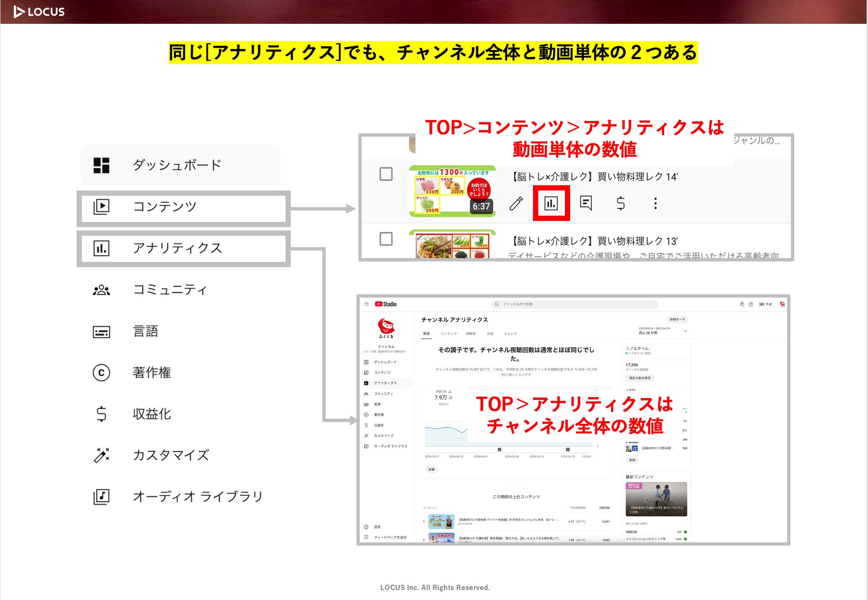868x600 pixels.
Task: Open the 最新コンテンツ video thumbnail
Action: pos(656,499)
